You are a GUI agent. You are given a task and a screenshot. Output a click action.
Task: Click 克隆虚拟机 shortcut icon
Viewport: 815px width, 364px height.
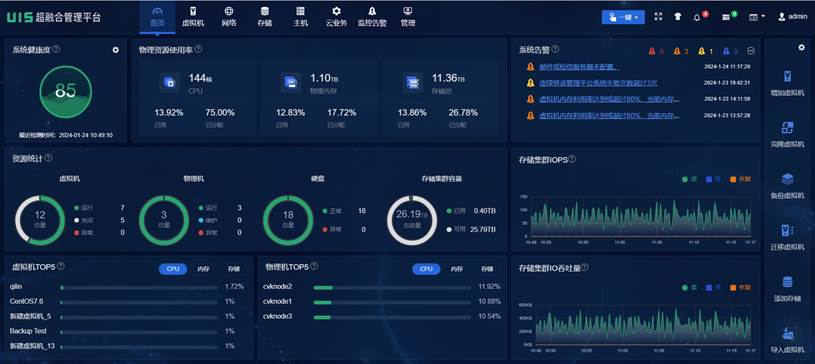coord(787,128)
